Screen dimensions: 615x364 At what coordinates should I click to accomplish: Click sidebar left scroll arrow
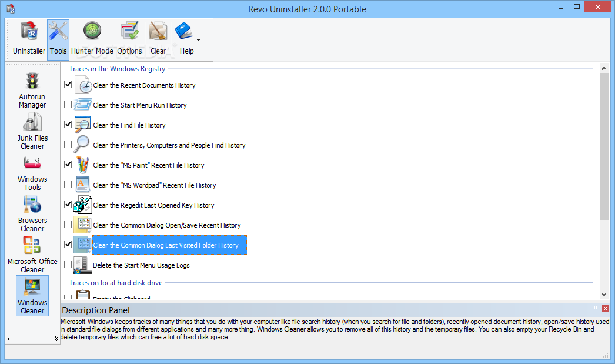pyautogui.click(x=8, y=339)
